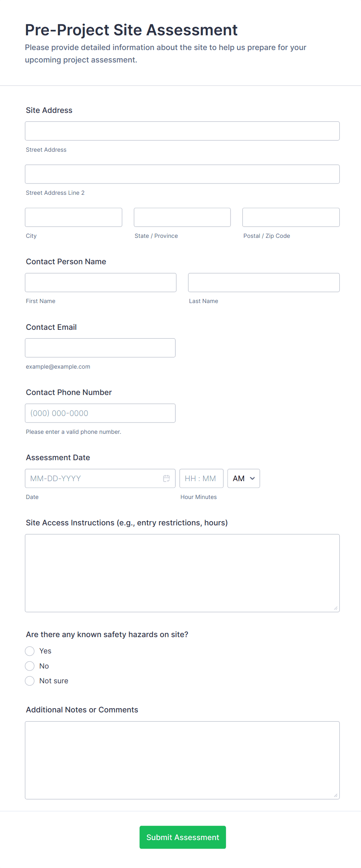The height and width of the screenshot is (868, 361).
Task: Open the calendar date picker icon
Action: click(x=166, y=478)
